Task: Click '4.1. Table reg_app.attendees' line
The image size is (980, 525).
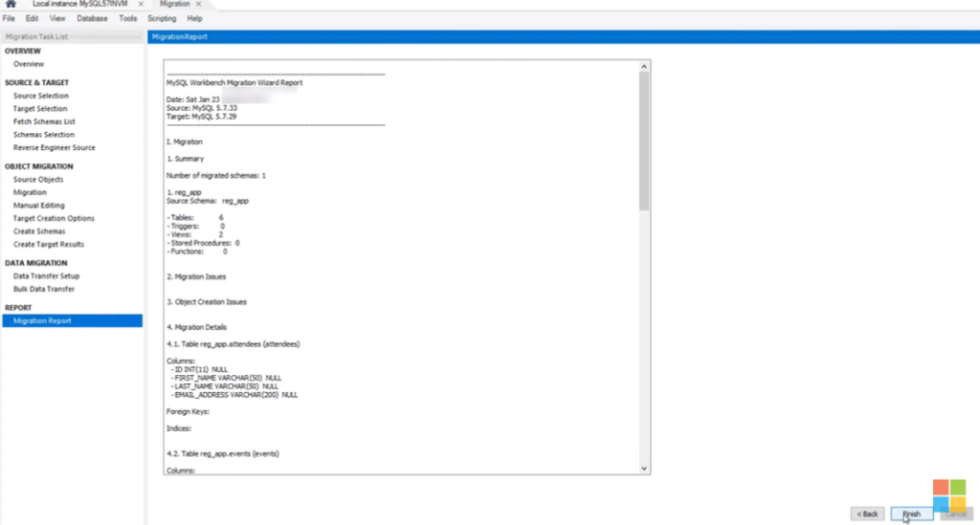Action: pos(234,344)
